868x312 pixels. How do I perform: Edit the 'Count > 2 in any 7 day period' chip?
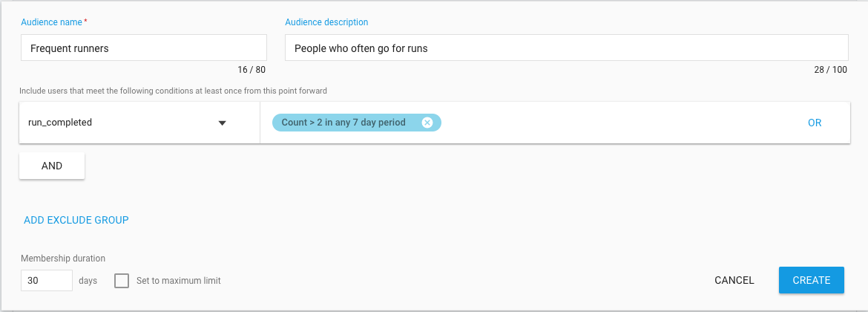coord(343,123)
